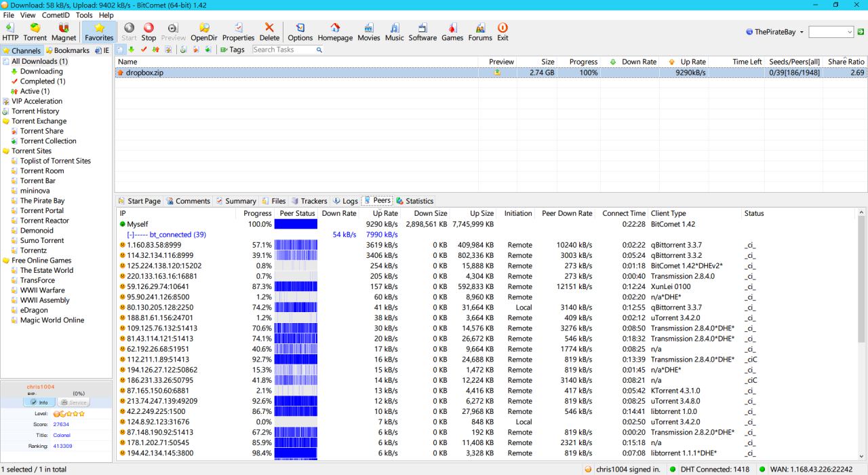Screen dimensions: 868x475
Task: Open WWII Warfare online game
Action: pyautogui.click(x=42, y=290)
